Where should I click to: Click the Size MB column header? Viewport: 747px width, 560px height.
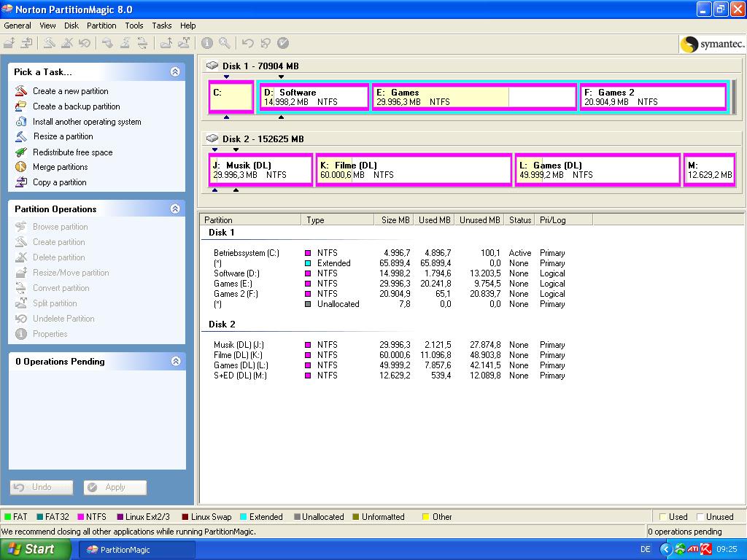coord(393,220)
